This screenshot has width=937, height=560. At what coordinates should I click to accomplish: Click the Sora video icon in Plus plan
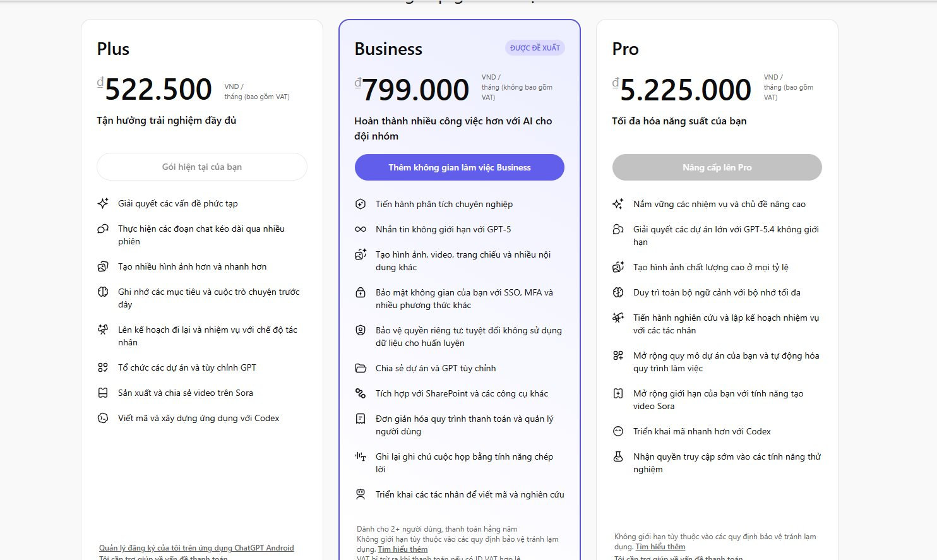(103, 393)
